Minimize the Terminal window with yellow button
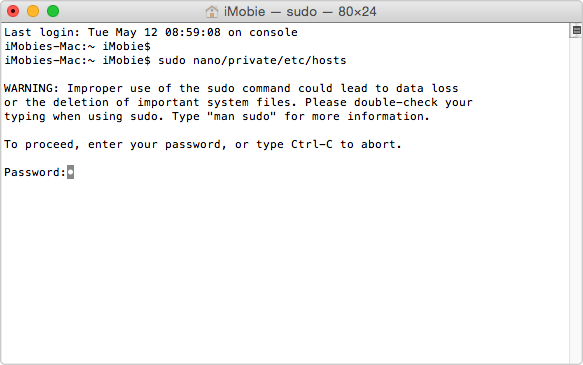Screen dimensions: 583x365 (x=33, y=11)
